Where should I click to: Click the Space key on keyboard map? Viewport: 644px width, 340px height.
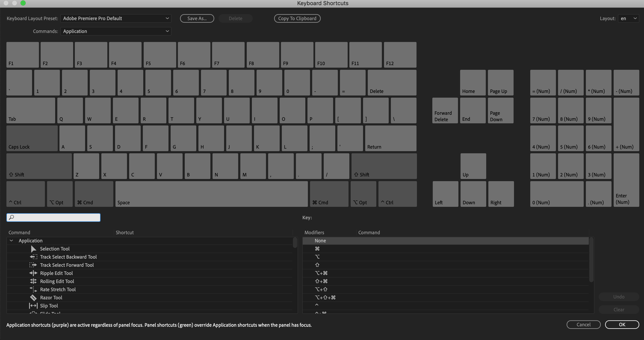point(211,194)
